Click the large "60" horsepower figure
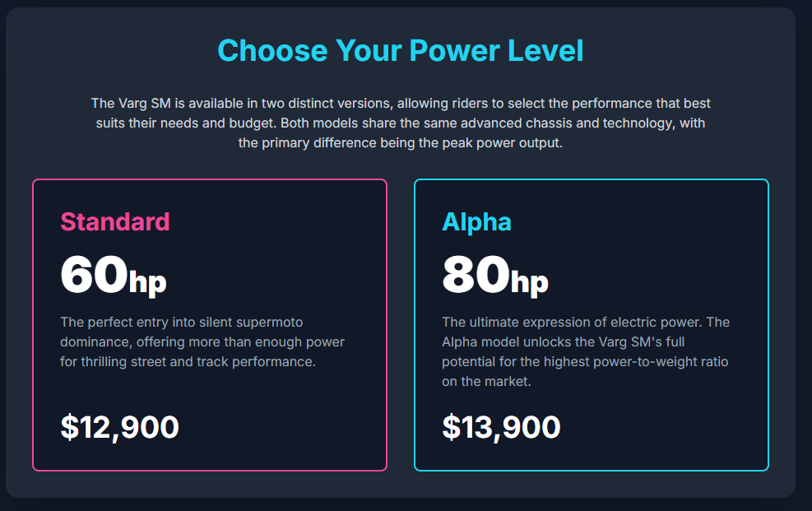 pyautogui.click(x=93, y=275)
